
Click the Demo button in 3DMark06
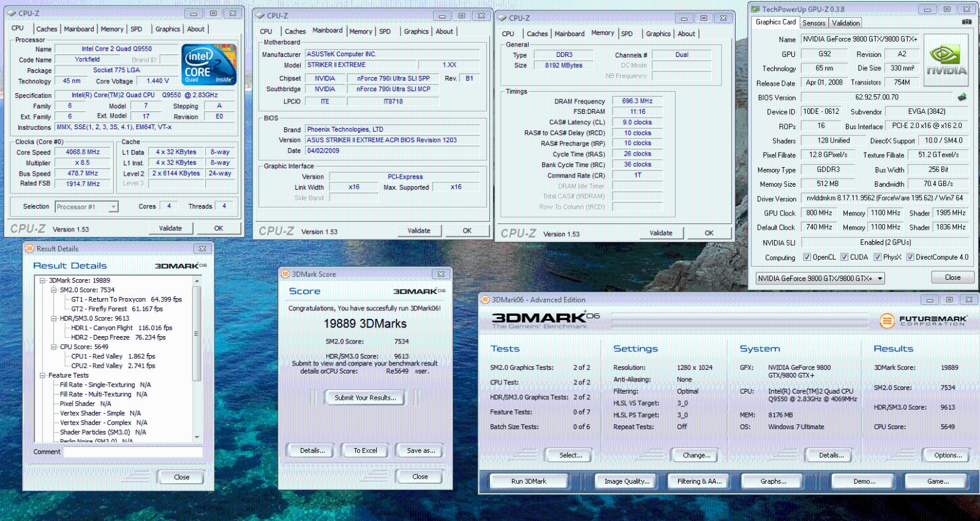864,481
